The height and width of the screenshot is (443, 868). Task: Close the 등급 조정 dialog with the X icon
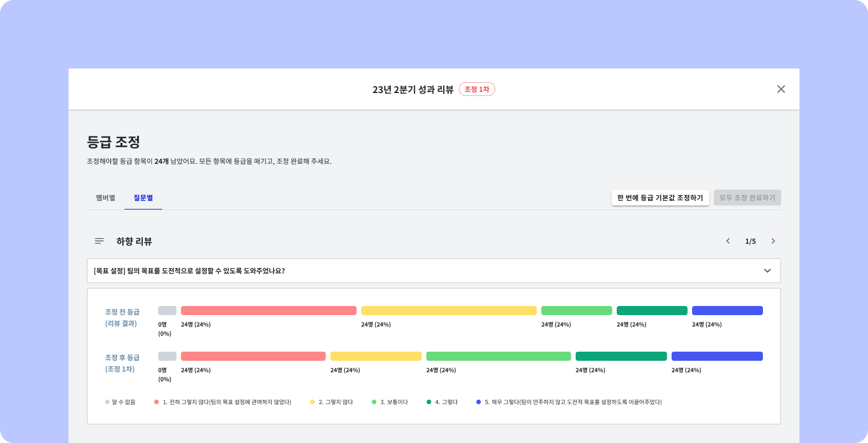(x=781, y=89)
